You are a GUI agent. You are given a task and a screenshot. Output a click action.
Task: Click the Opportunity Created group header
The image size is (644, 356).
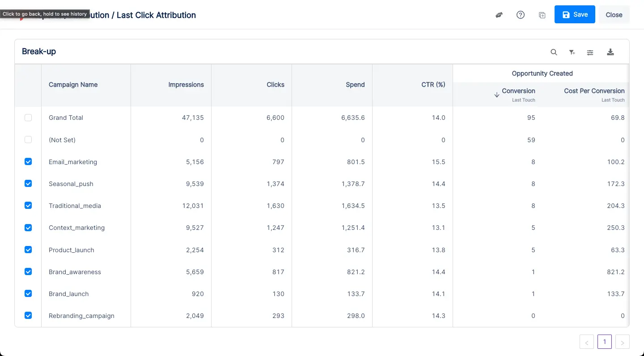[542, 73]
